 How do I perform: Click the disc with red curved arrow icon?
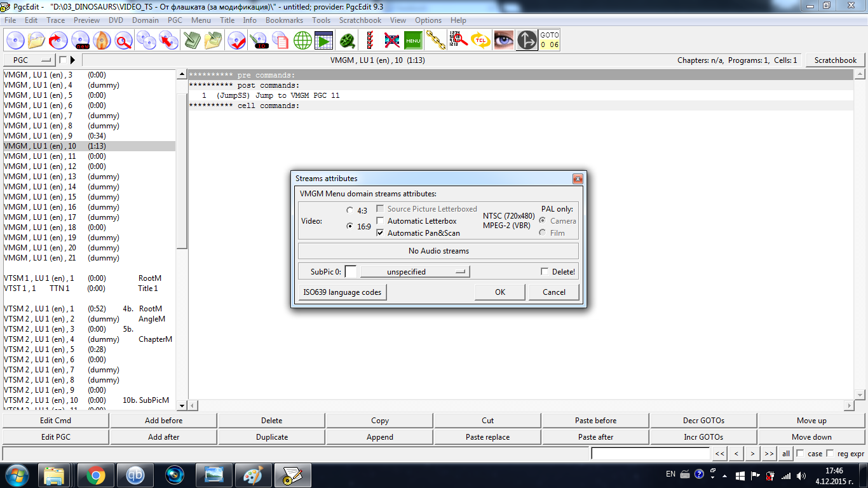[58, 41]
